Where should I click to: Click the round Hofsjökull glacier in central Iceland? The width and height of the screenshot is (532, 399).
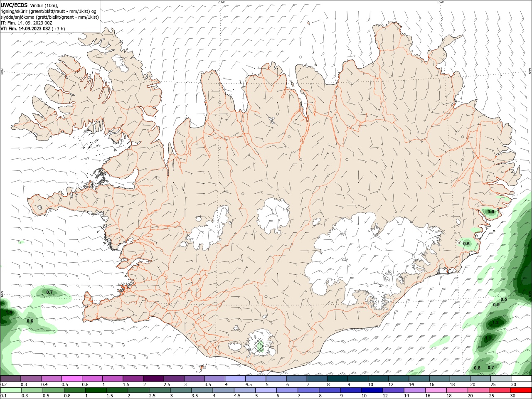(x=273, y=215)
